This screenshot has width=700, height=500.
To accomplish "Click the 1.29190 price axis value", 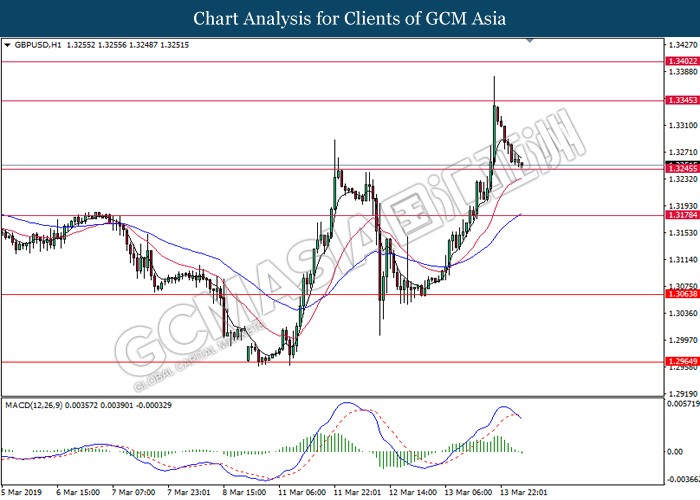I will point(683,394).
